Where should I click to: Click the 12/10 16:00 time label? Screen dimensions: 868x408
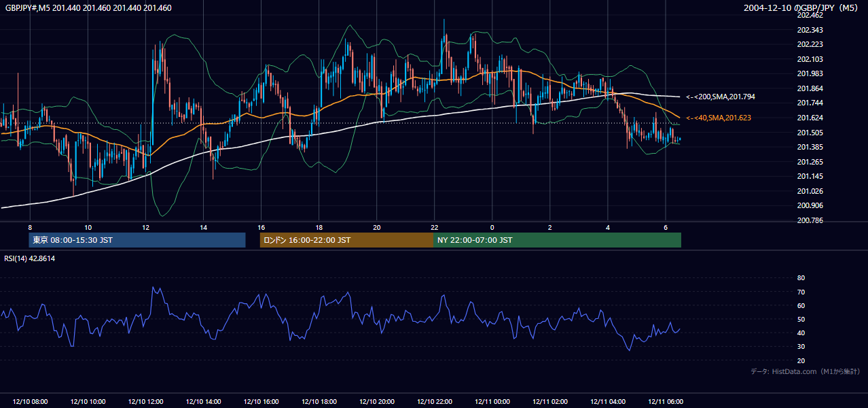(261, 401)
